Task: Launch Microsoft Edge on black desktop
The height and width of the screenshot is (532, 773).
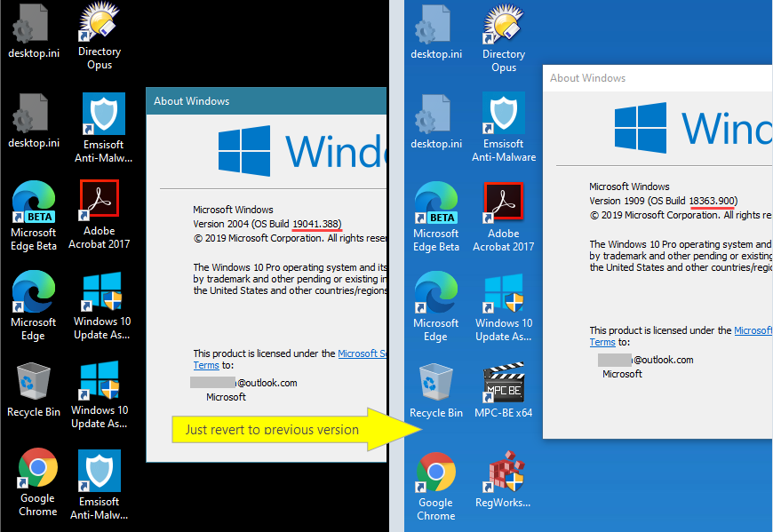Action: 33,306
